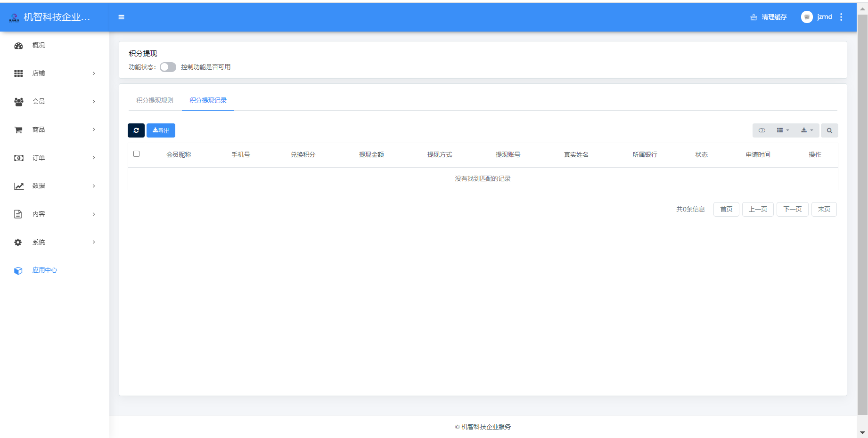
Task: Click the 所属银行 column header
Action: click(645, 154)
